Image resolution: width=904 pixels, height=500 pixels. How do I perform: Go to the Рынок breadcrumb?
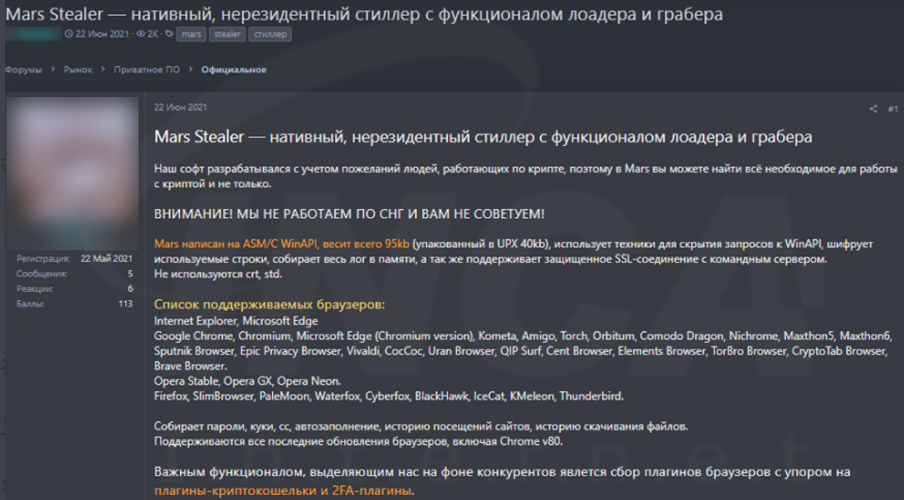click(x=78, y=70)
